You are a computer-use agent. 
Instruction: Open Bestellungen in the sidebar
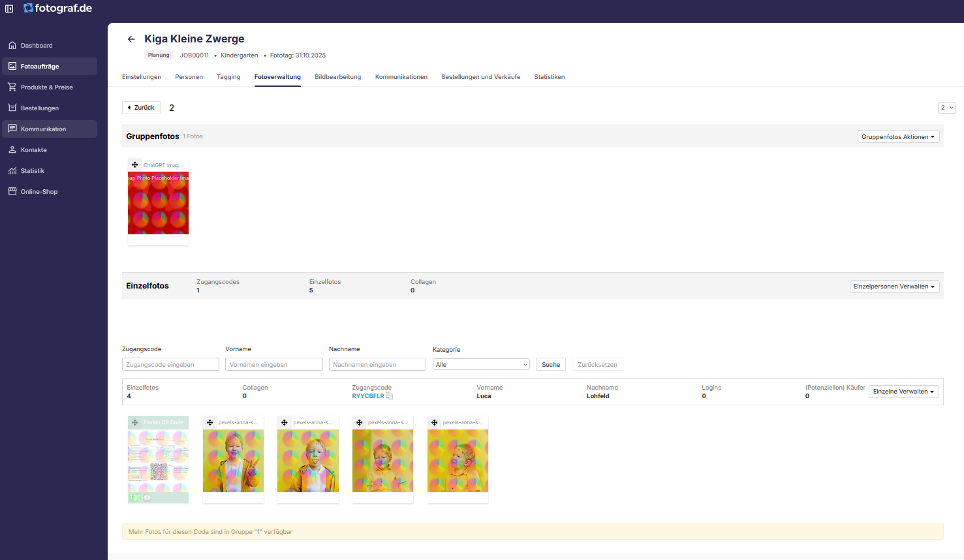click(x=50, y=108)
